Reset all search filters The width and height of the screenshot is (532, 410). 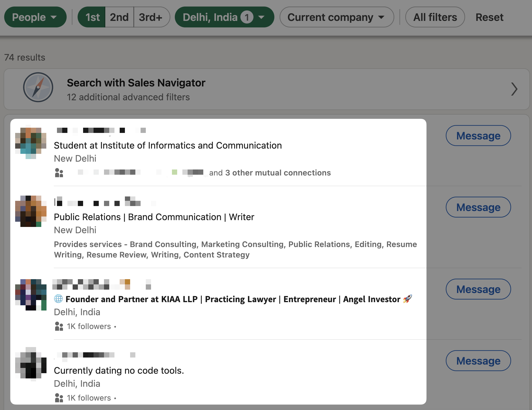[489, 17]
